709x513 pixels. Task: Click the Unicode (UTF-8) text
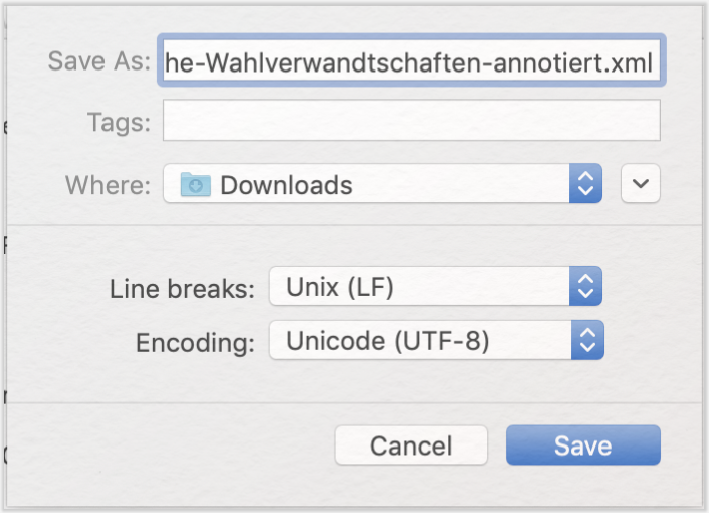coord(388,341)
